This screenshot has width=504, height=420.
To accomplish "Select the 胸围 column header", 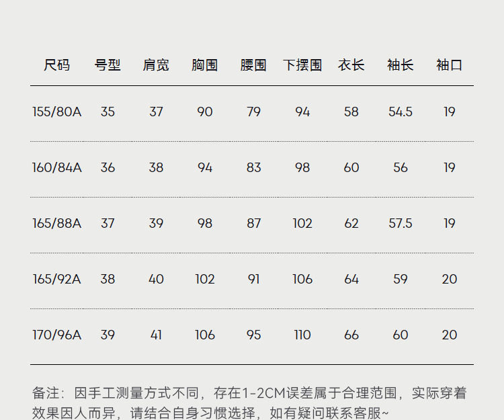I will click(x=205, y=65).
